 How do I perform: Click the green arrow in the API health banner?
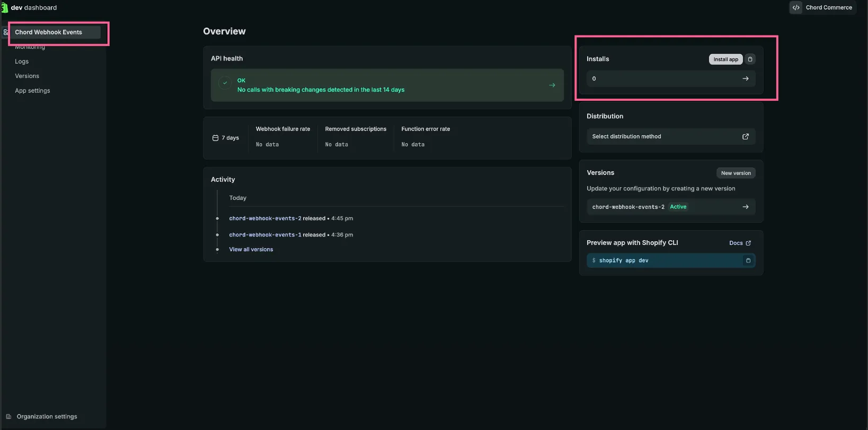pos(552,85)
